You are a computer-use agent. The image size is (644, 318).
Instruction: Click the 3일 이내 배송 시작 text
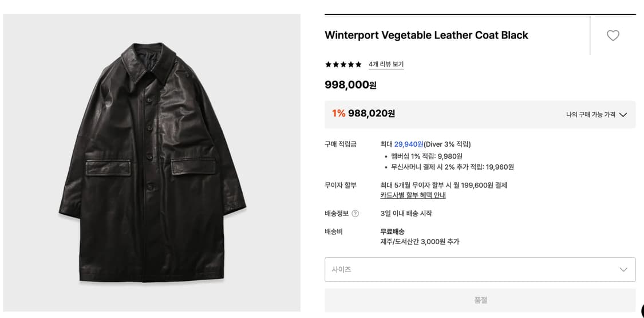pyautogui.click(x=406, y=214)
